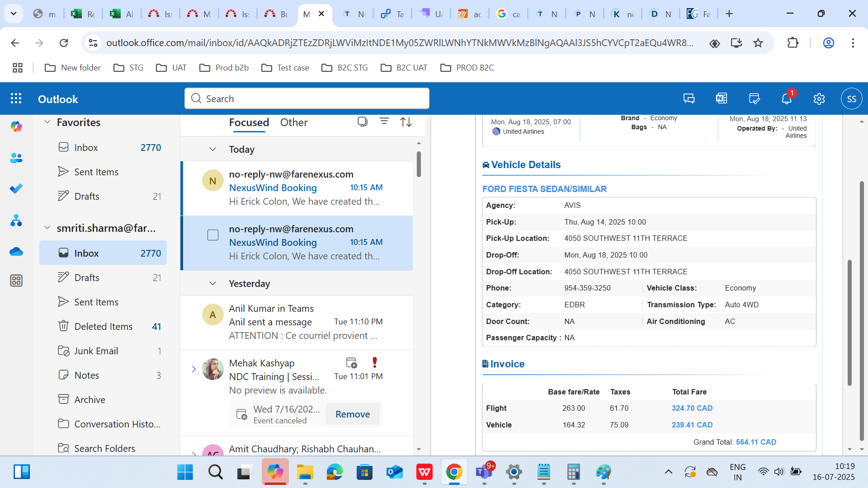The image size is (868, 488).
Task: Click the message list scrollbar thumb
Action: click(x=419, y=164)
